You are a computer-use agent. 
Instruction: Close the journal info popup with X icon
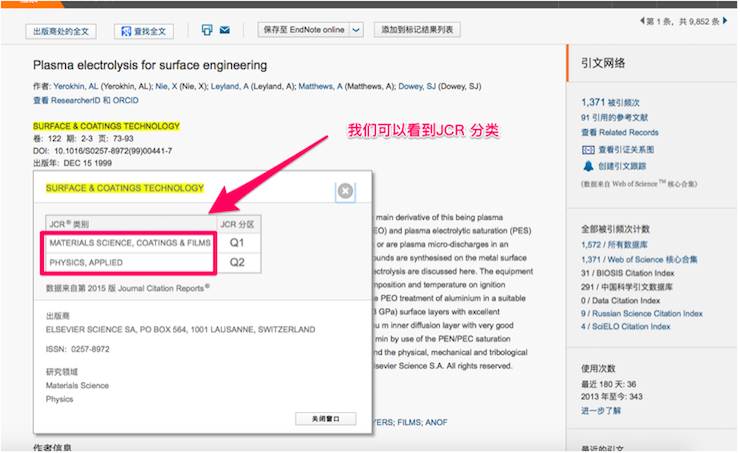click(344, 190)
